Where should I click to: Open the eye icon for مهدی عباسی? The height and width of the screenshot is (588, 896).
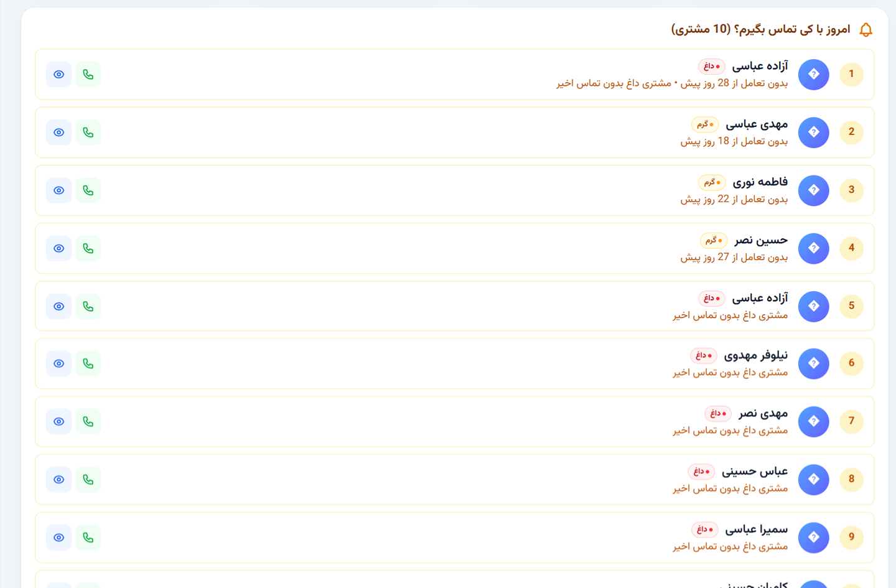(x=59, y=133)
